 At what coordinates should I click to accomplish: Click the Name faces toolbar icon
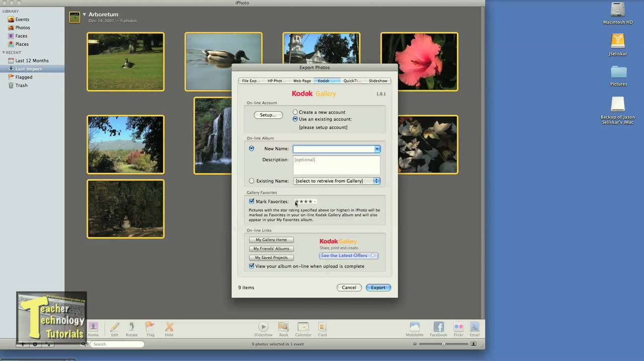94,329
